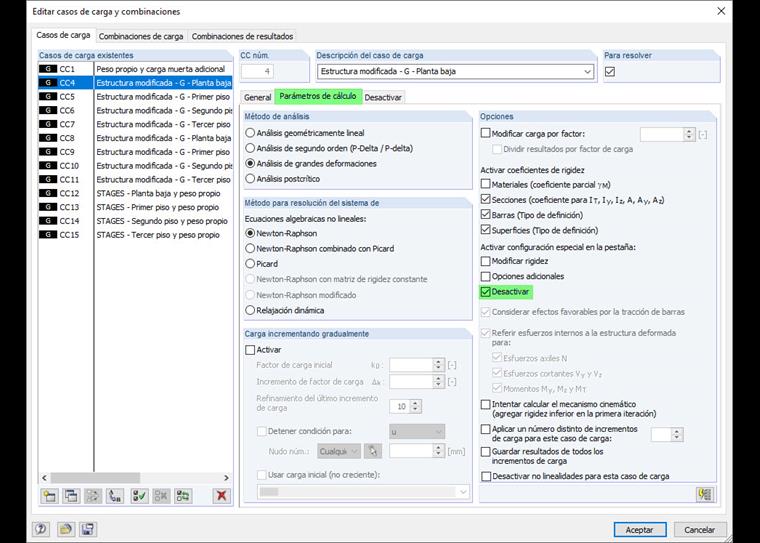
Task: Choose Análisis postcrítico method
Action: [250, 179]
